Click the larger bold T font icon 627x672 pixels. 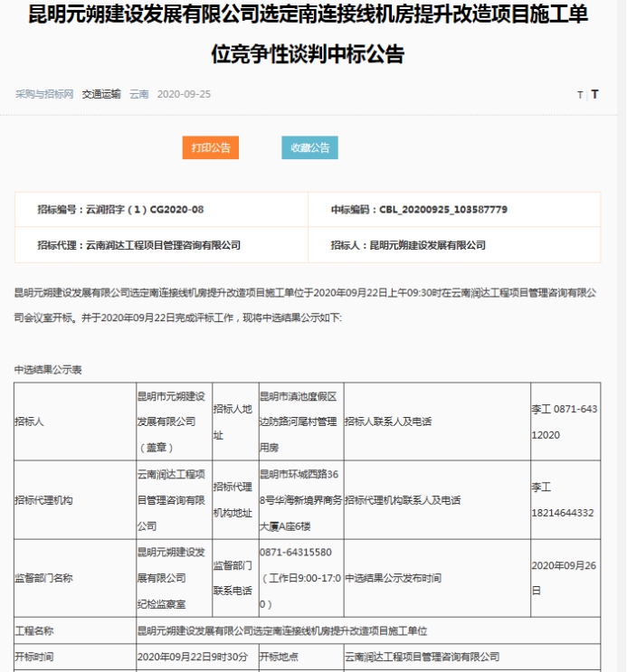594,94
